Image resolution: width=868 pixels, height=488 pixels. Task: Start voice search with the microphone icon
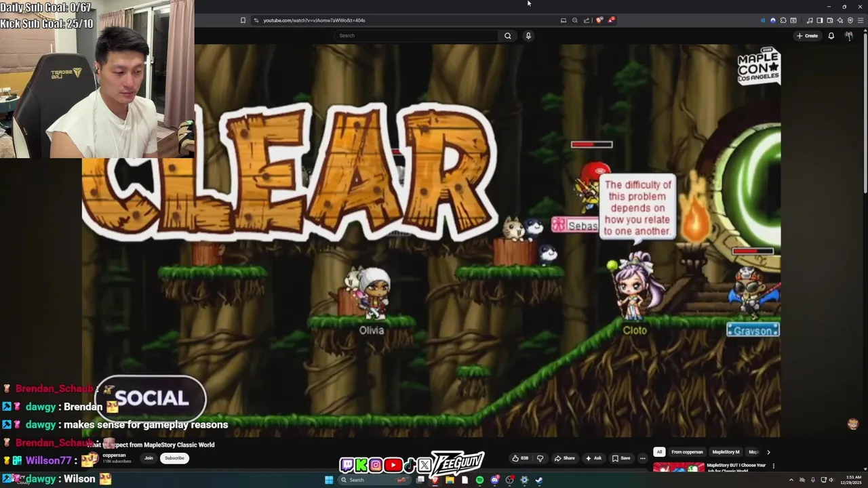click(x=528, y=35)
